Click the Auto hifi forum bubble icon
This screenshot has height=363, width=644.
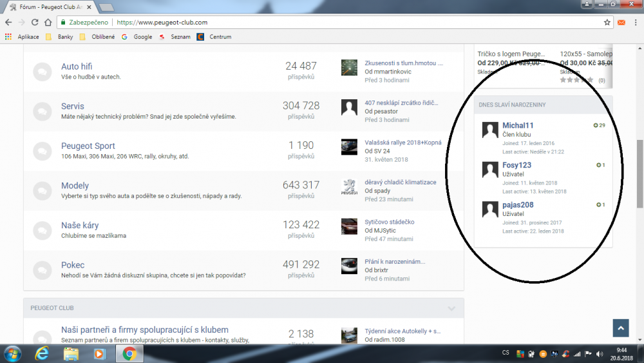click(43, 72)
